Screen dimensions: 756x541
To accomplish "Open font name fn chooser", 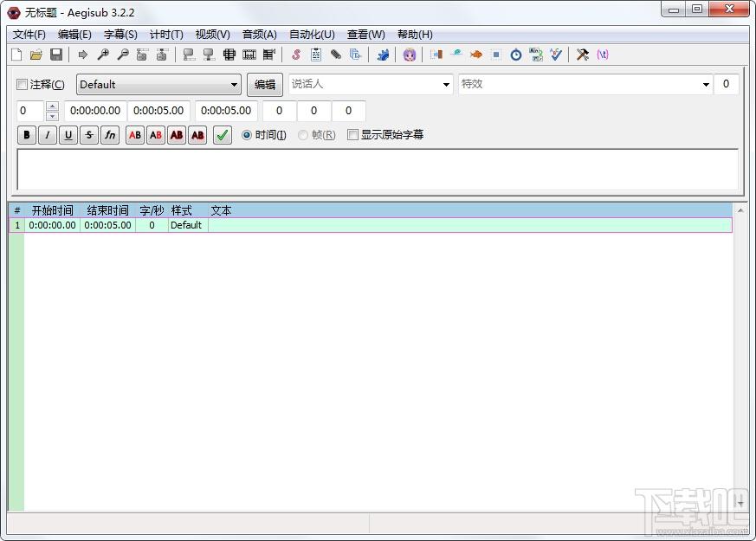I will pyautogui.click(x=110, y=135).
